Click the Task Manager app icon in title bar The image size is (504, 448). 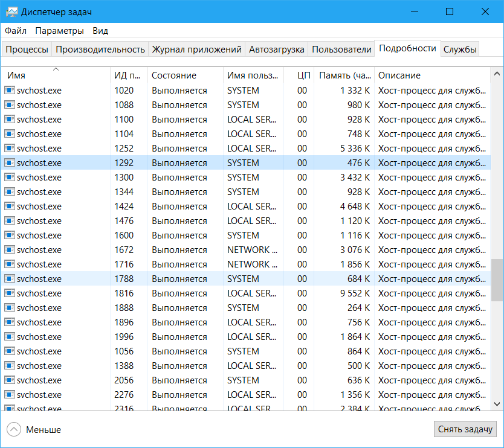point(11,12)
